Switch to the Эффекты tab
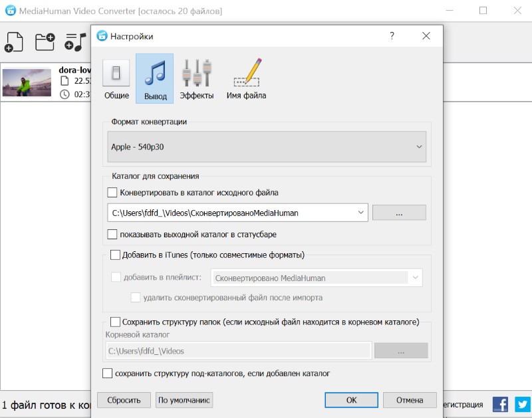 (x=196, y=79)
